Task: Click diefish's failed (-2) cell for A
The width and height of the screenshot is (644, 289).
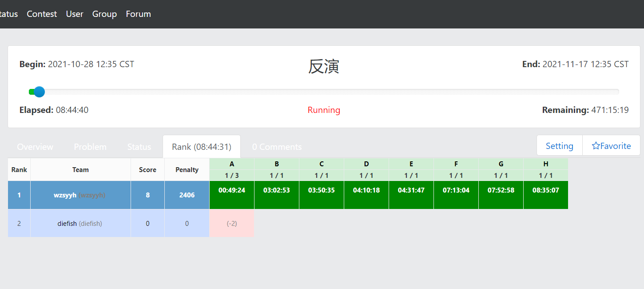Action: click(x=232, y=224)
